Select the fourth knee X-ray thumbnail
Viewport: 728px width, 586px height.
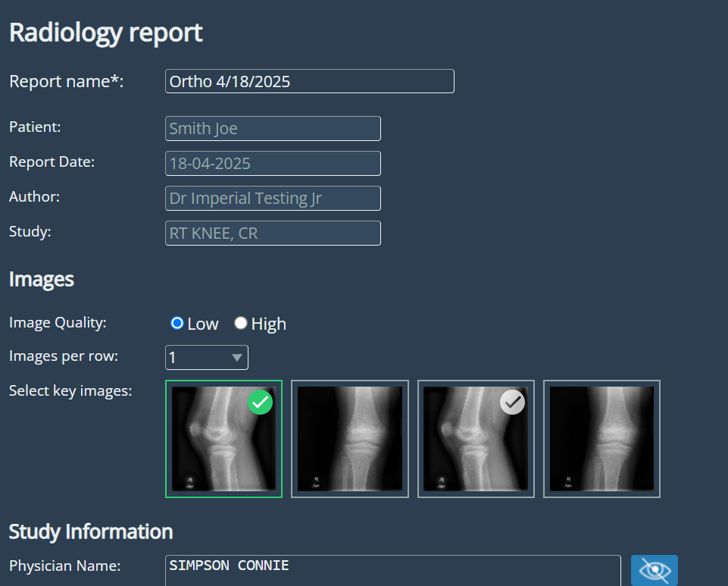click(601, 439)
